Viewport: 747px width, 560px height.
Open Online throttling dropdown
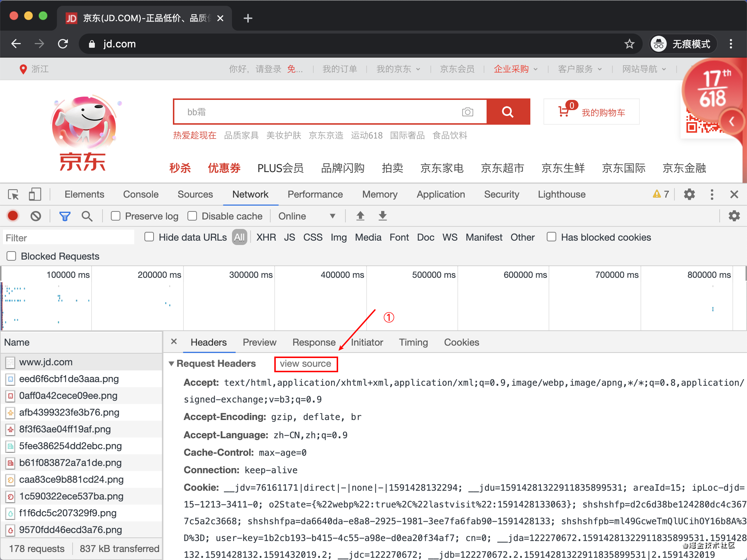click(306, 216)
